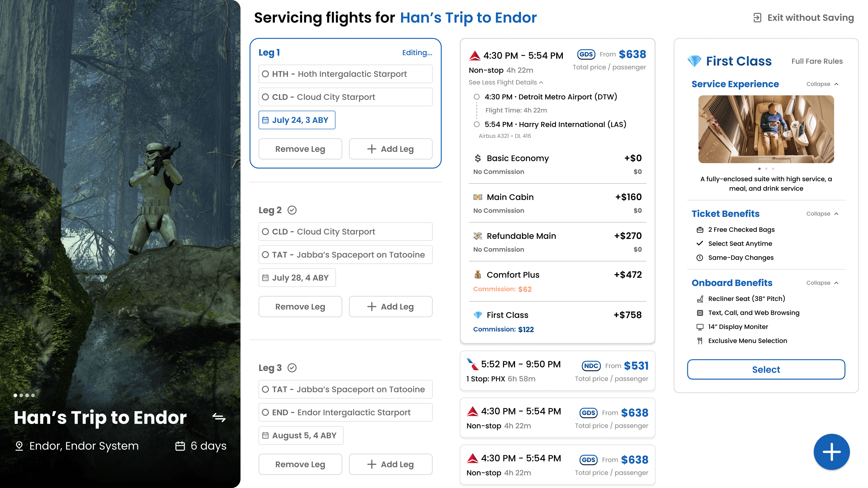Select TAT Jabba's Spaceport radio in Leg 2
The width and height of the screenshot is (868, 488).
coord(266,255)
